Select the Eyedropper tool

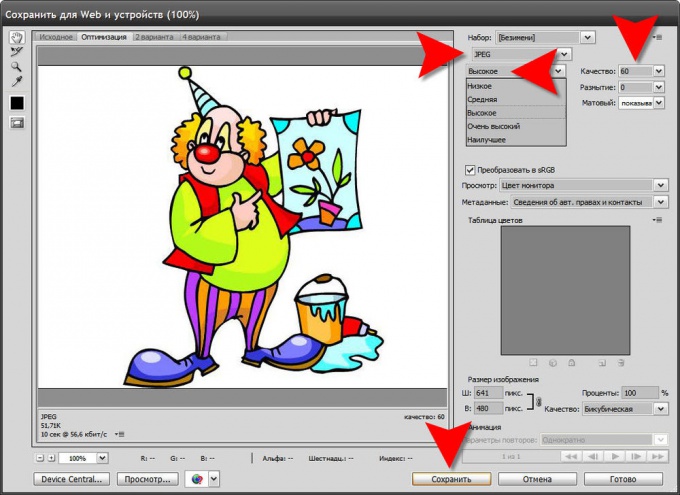point(17,82)
